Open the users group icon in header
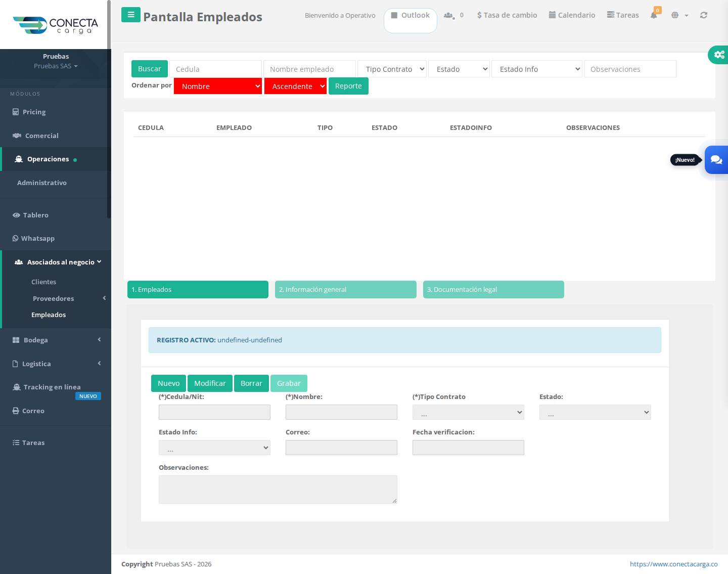 (448, 15)
